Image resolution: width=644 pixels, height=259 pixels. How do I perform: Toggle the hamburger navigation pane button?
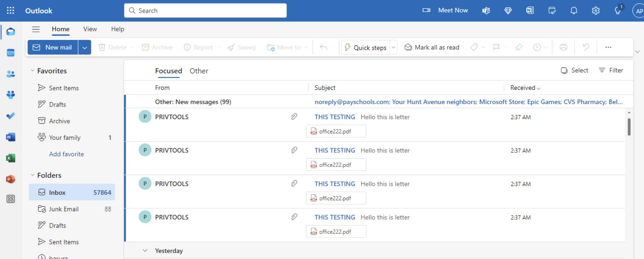click(x=36, y=29)
